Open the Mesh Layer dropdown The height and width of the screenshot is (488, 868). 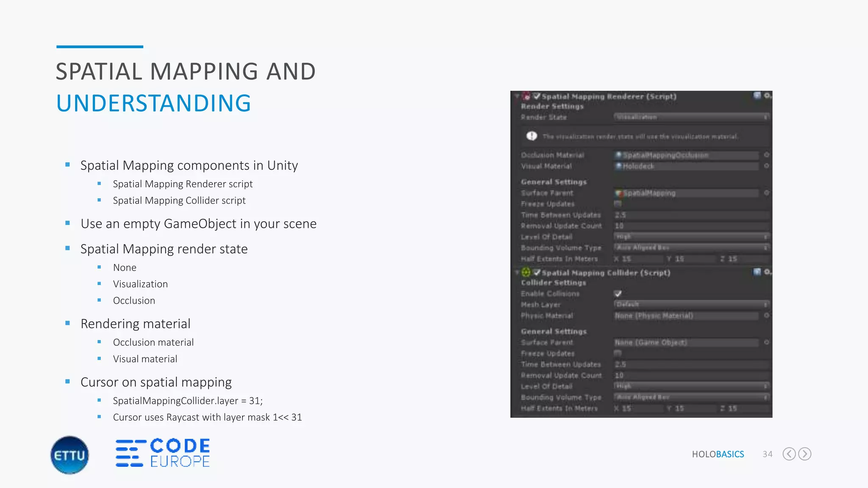[x=692, y=305]
